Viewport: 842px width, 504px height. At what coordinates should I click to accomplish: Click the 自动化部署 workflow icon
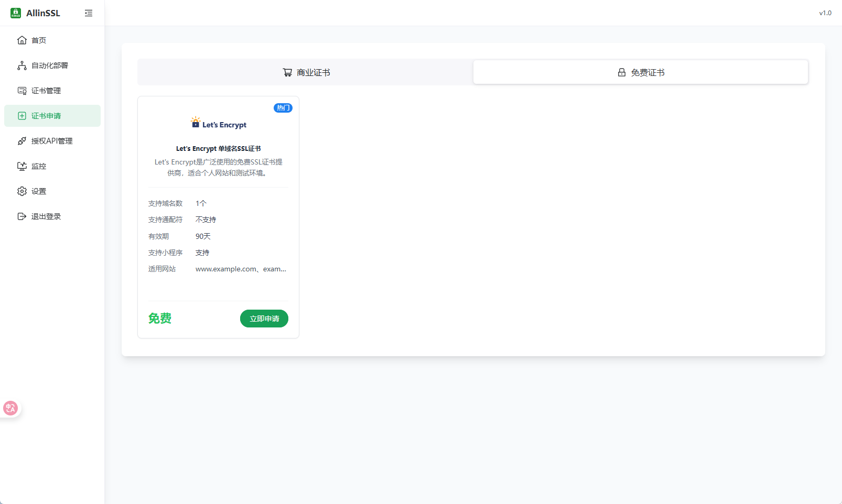tap(22, 65)
